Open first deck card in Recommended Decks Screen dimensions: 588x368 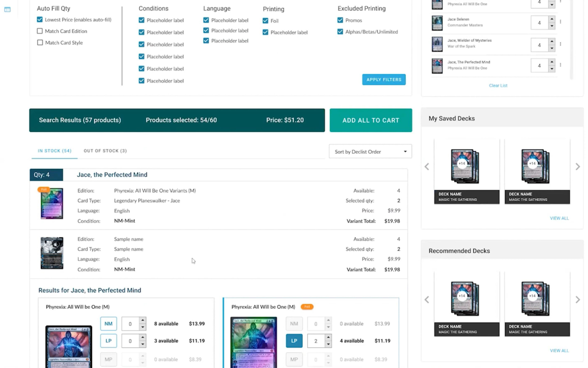click(x=466, y=304)
